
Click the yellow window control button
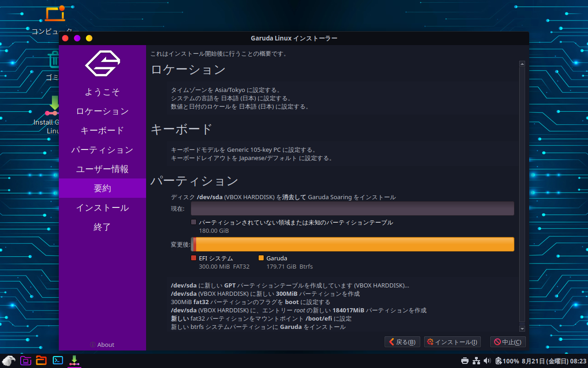pos(89,38)
